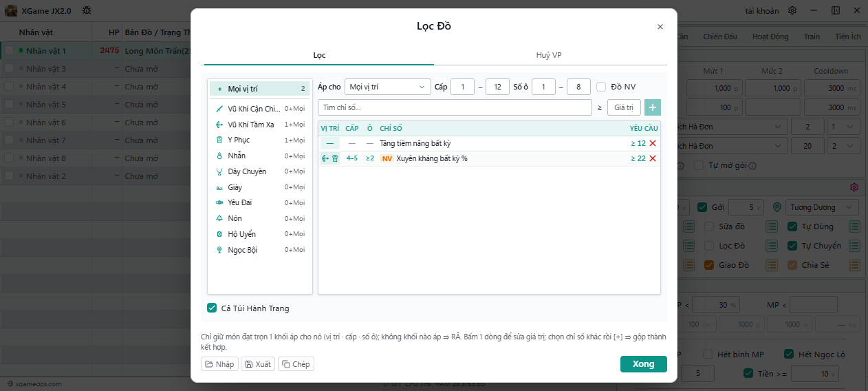This screenshot has width=868, height=391.
Task: Open the Dây Chuyền necklace category
Action: pyautogui.click(x=260, y=171)
